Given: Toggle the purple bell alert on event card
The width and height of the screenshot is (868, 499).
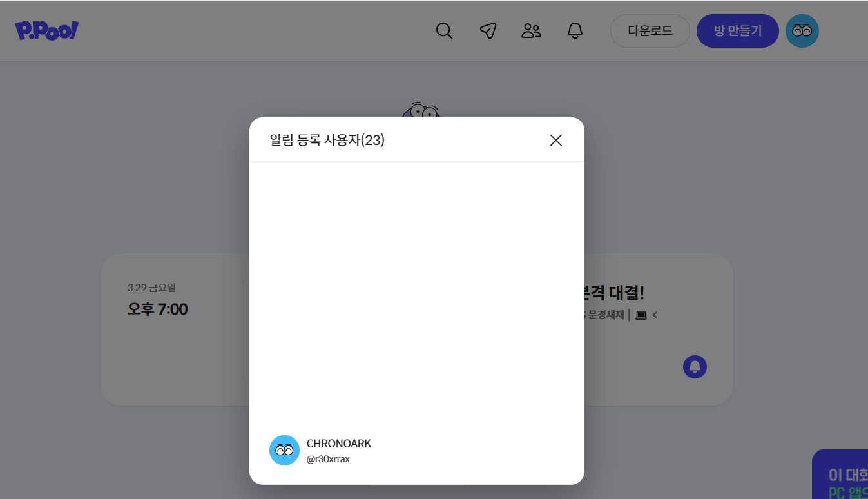Looking at the screenshot, I should tap(695, 366).
